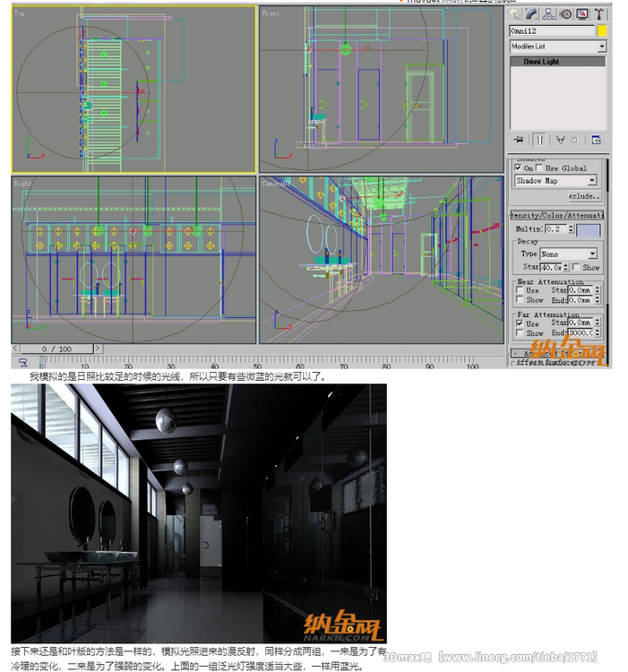Open the Utilities hammer panel tab
The image size is (628, 672).
tap(598, 14)
